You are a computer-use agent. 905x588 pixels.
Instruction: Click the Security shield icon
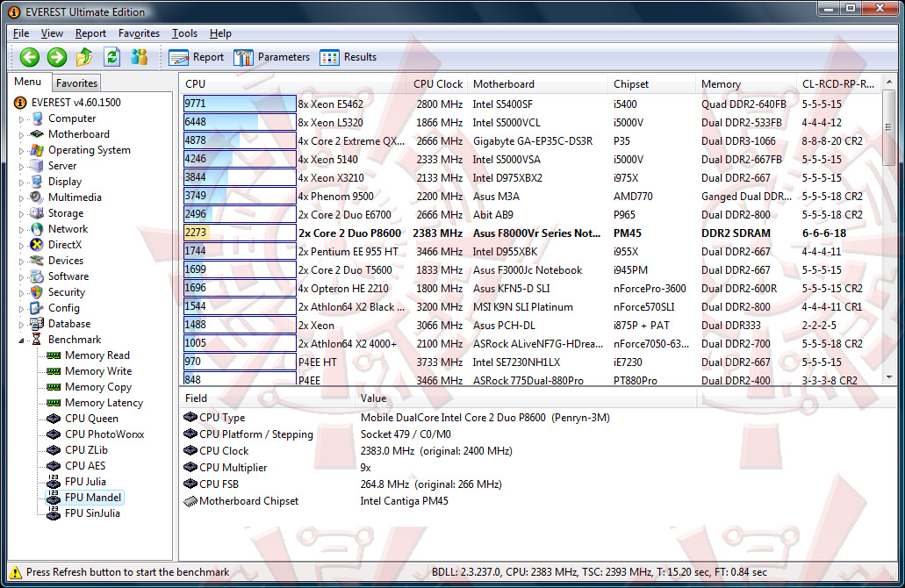pos(38,292)
